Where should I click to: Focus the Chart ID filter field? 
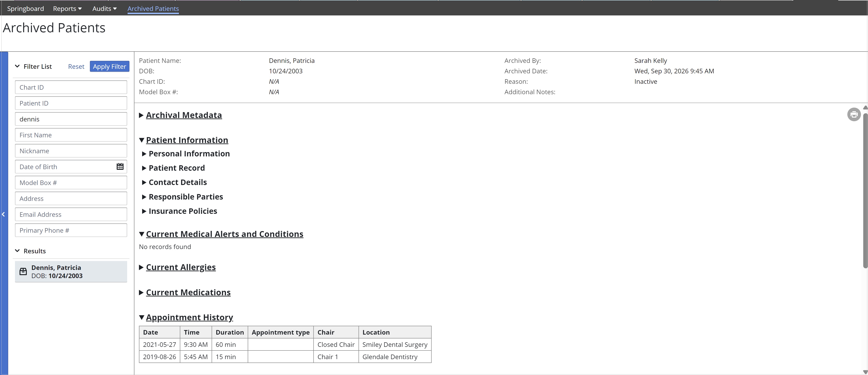click(71, 87)
